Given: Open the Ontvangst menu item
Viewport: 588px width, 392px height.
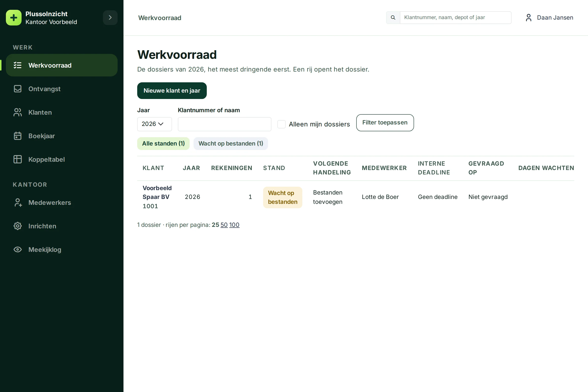Looking at the screenshot, I should click(x=62, y=89).
